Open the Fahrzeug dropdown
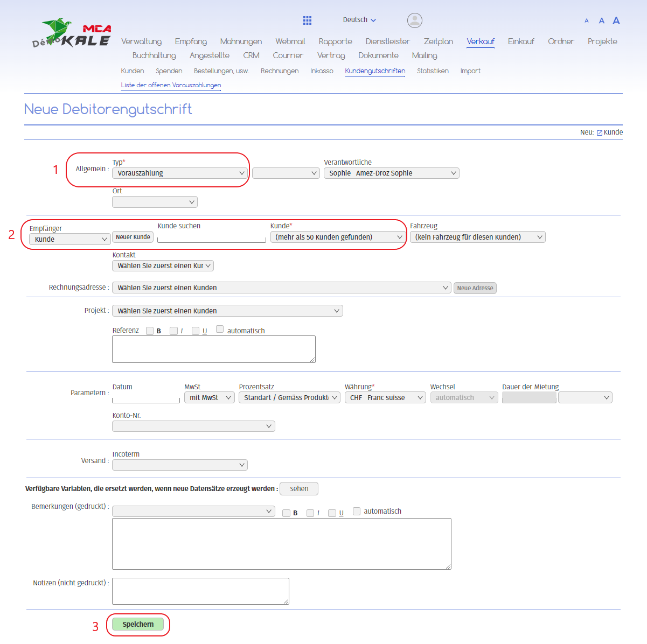 [478, 237]
